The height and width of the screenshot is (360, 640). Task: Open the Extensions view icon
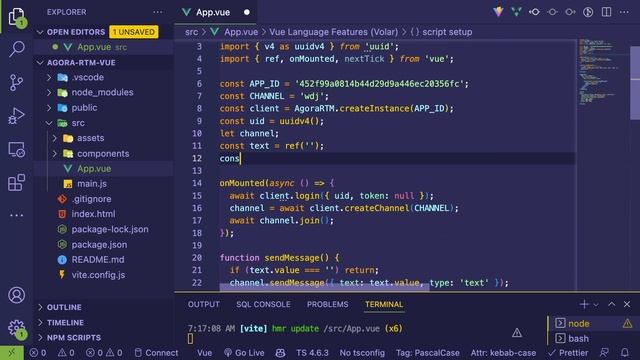[17, 182]
